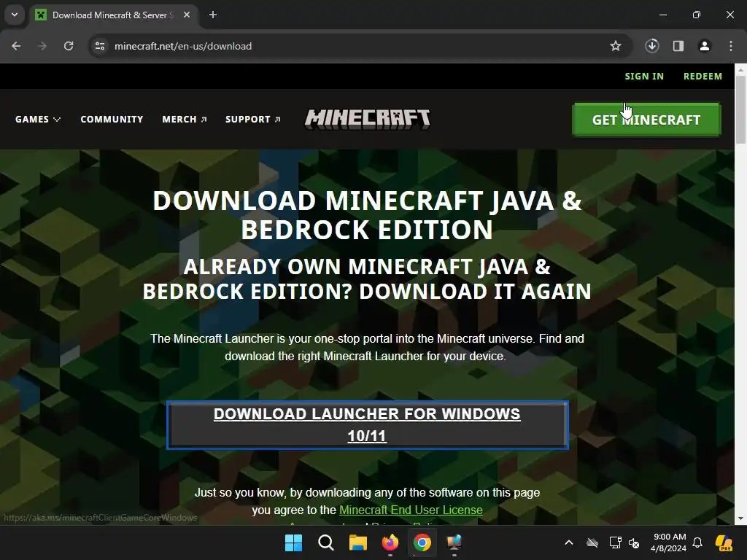Screen dimensions: 747x560
Task: Open the notification bell icon
Action: click(x=697, y=542)
